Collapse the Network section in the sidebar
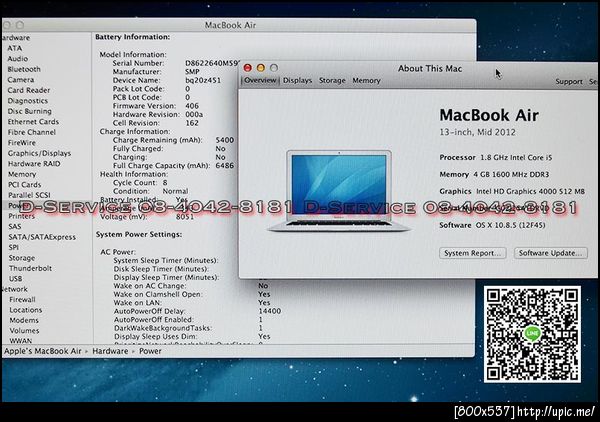This screenshot has height=422, width=600. [15, 289]
